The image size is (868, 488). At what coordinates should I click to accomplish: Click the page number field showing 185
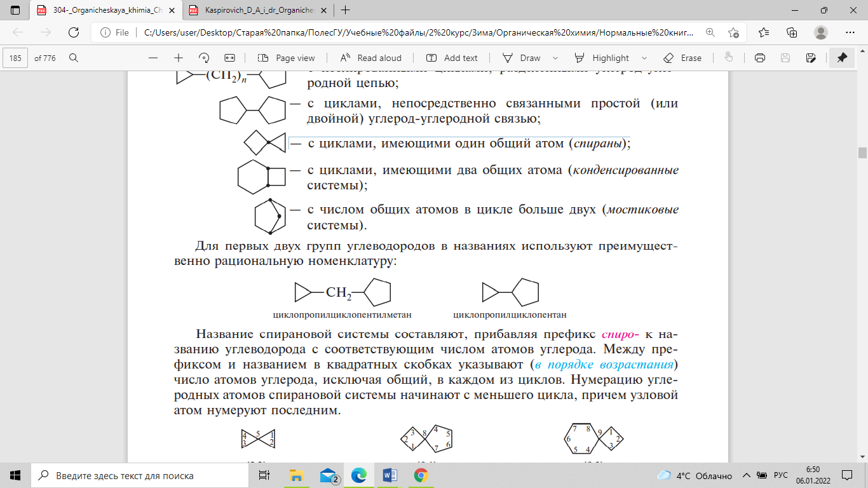[x=15, y=58]
